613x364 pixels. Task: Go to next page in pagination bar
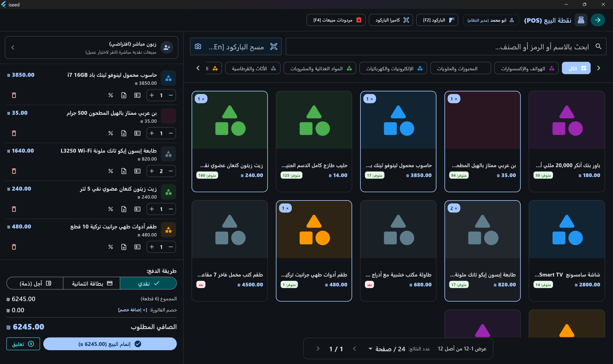coord(318,349)
